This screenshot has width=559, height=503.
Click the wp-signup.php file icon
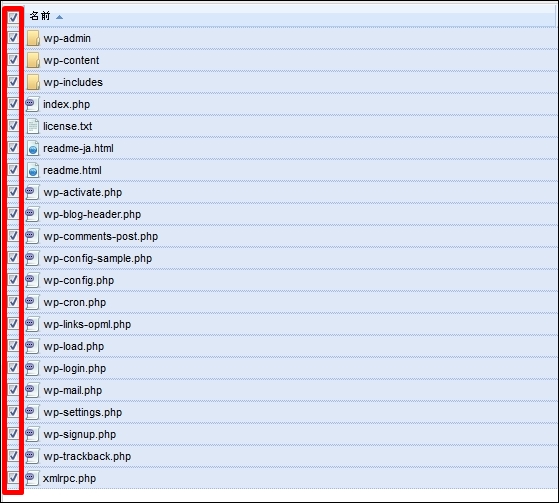tap(32, 435)
